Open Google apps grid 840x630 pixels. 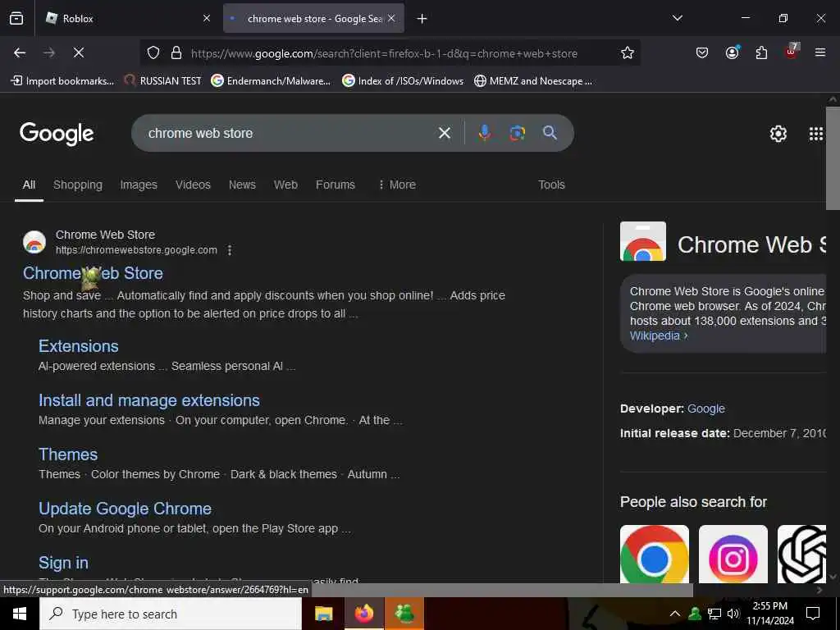(816, 134)
